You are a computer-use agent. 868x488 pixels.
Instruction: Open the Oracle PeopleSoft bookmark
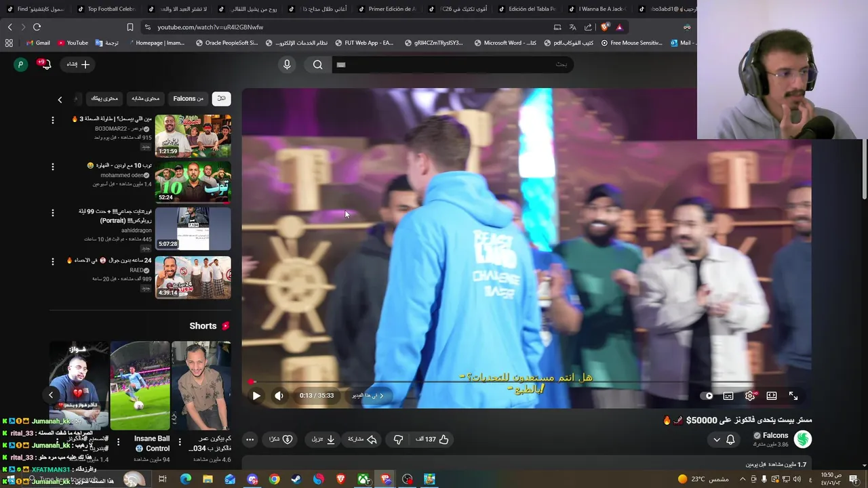(x=226, y=43)
